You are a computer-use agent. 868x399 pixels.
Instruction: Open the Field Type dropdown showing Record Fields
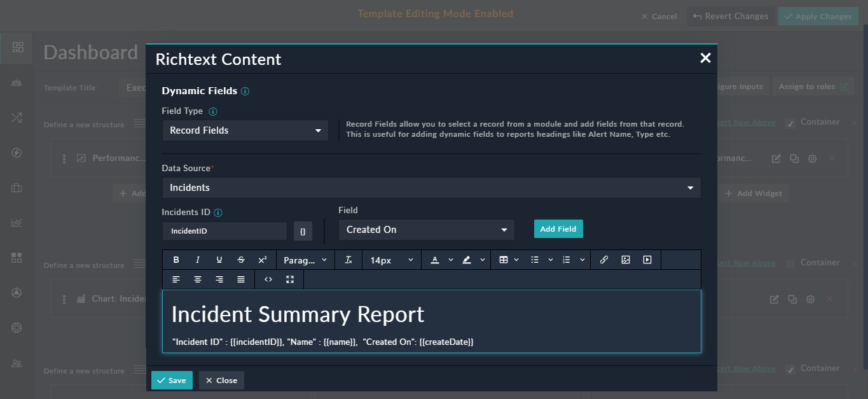tap(245, 130)
